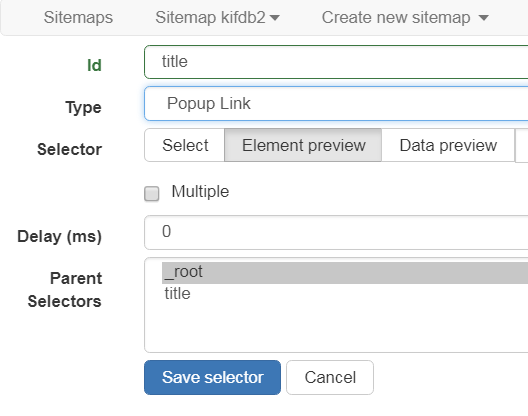Click the caret next to Sitemap kifdb2
This screenshot has height=416, width=528.
coord(275,18)
